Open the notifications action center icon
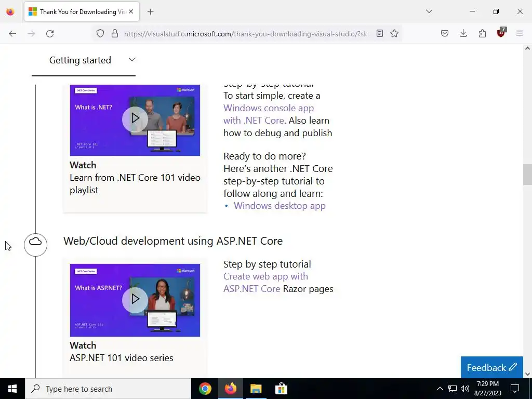532x399 pixels. click(515, 389)
